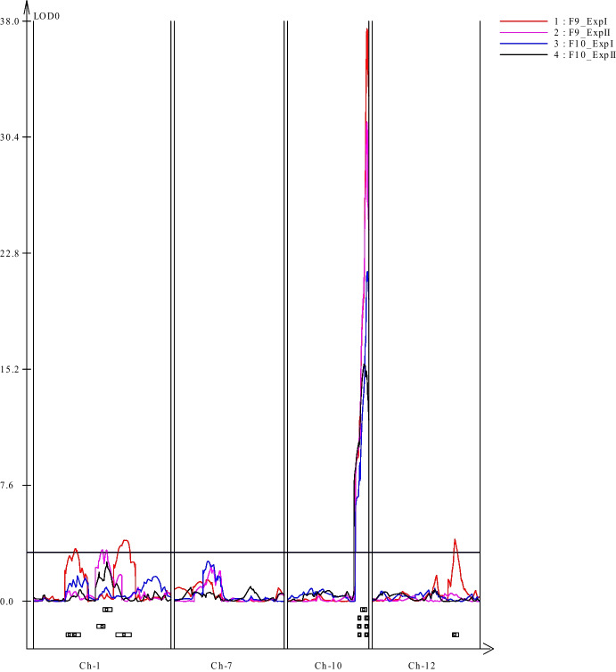The width and height of the screenshot is (616, 672).
Task: Click the black legend line for F10_ExpII
Action: tap(524, 54)
